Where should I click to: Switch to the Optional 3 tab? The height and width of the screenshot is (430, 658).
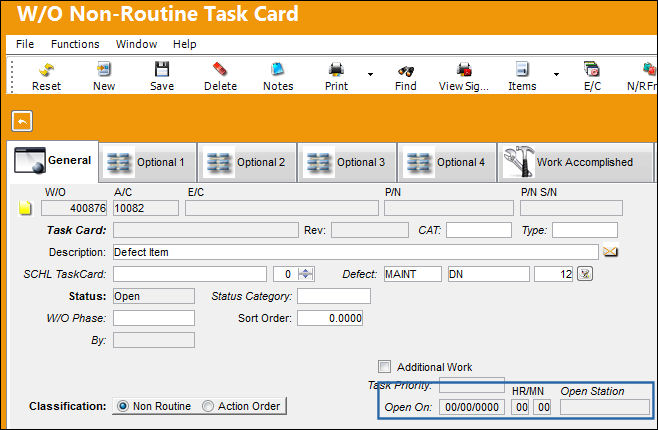pos(347,162)
